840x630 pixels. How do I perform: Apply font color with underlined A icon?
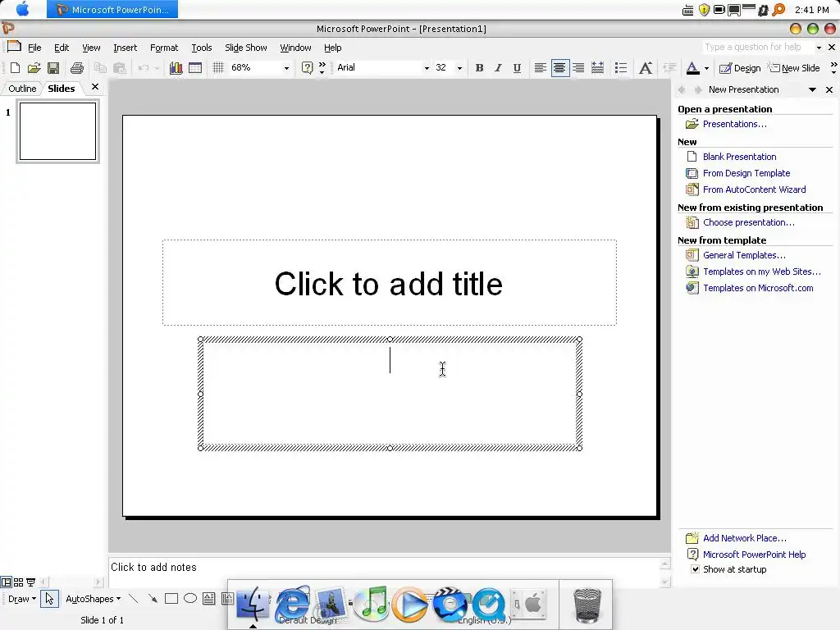coord(692,68)
